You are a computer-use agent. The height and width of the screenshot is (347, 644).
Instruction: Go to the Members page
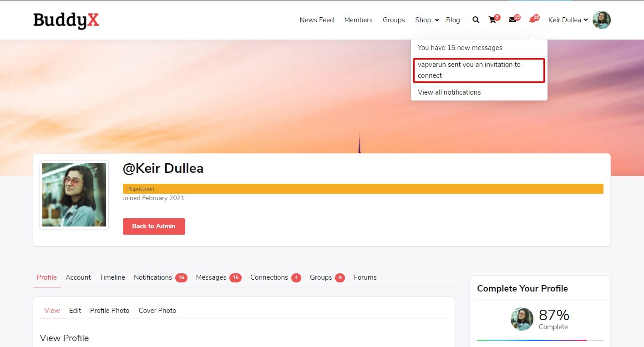358,20
